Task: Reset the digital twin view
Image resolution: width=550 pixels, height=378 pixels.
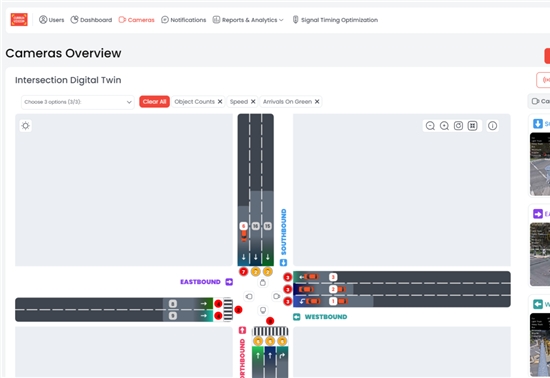Action: coord(458,126)
